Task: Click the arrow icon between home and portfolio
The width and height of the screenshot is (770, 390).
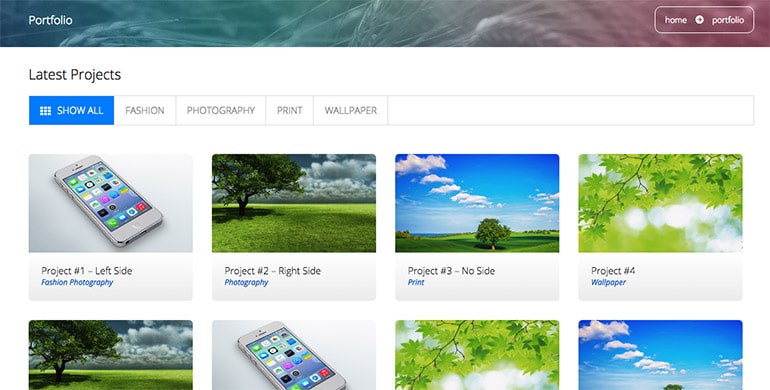Action: [x=699, y=20]
